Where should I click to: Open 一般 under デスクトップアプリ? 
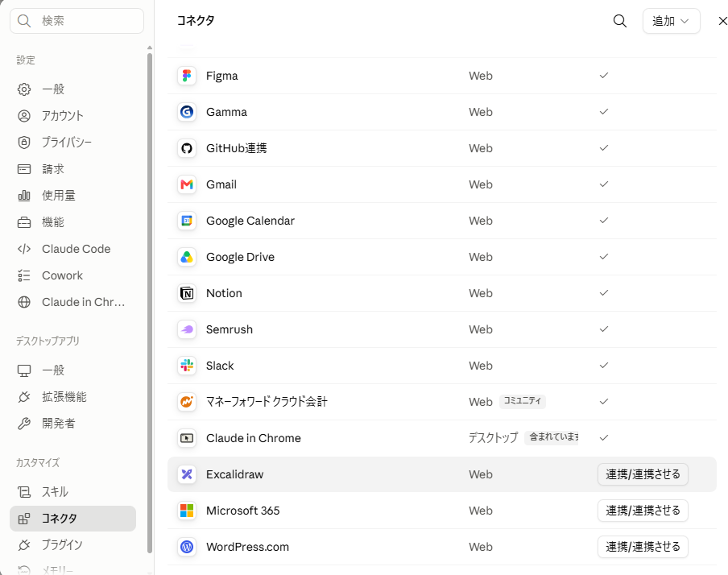tap(73, 370)
